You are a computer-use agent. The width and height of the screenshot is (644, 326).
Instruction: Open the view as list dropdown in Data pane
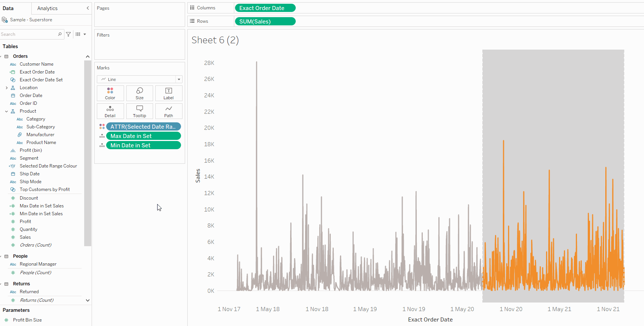[x=81, y=34]
